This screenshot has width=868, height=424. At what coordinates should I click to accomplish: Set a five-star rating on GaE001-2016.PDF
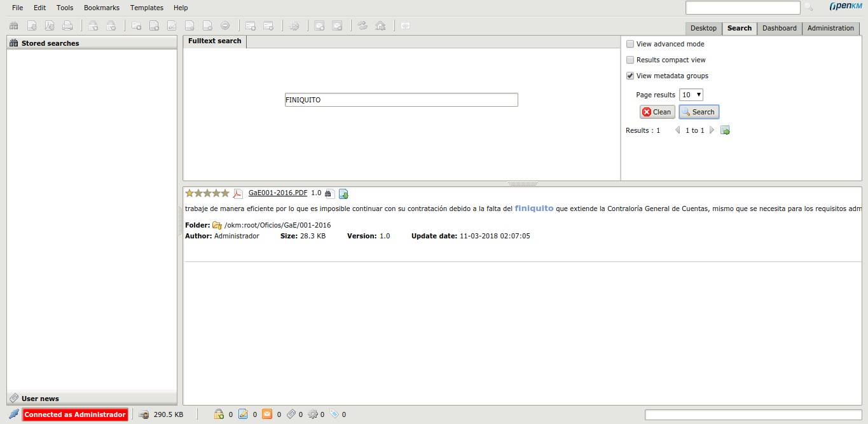226,193
